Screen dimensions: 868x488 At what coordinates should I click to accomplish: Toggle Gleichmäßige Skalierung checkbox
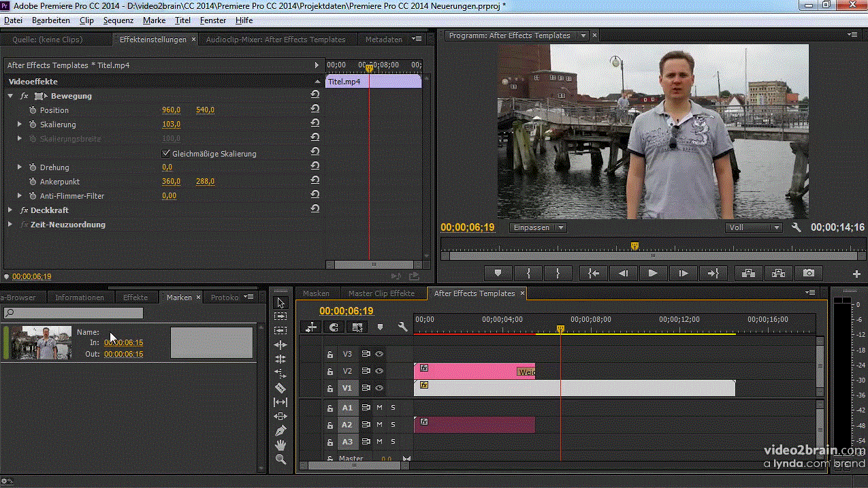(166, 153)
